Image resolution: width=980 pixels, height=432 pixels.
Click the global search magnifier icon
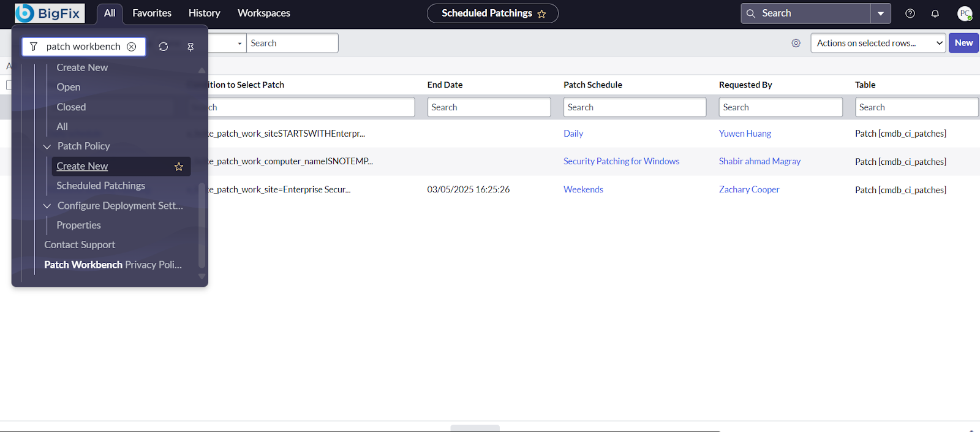[x=751, y=13]
